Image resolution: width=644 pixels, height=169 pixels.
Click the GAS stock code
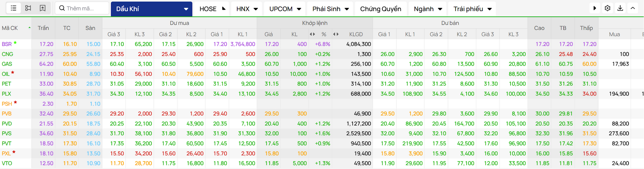tap(7, 64)
